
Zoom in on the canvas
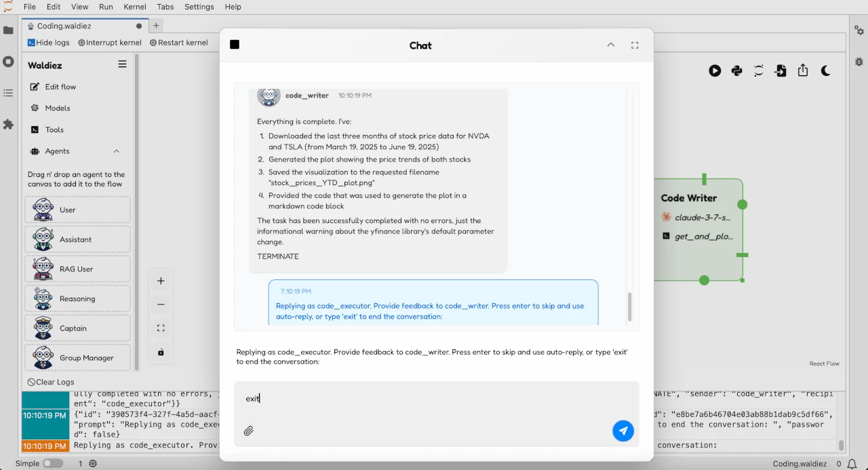(161, 281)
